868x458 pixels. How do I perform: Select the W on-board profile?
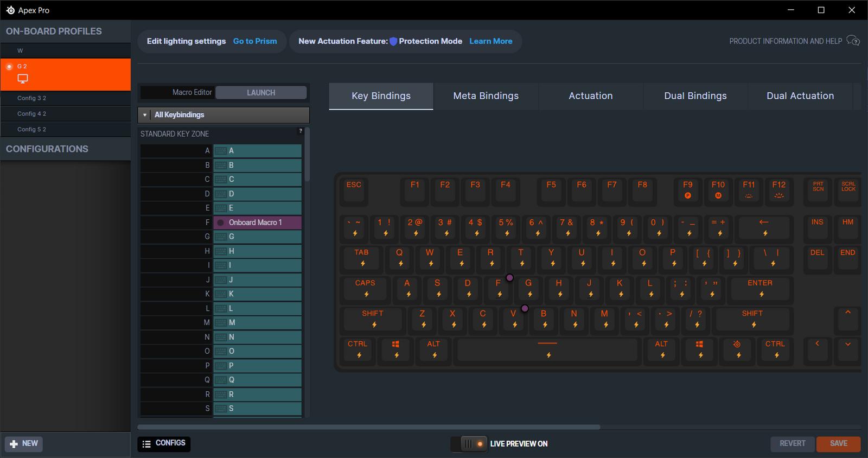(x=65, y=50)
